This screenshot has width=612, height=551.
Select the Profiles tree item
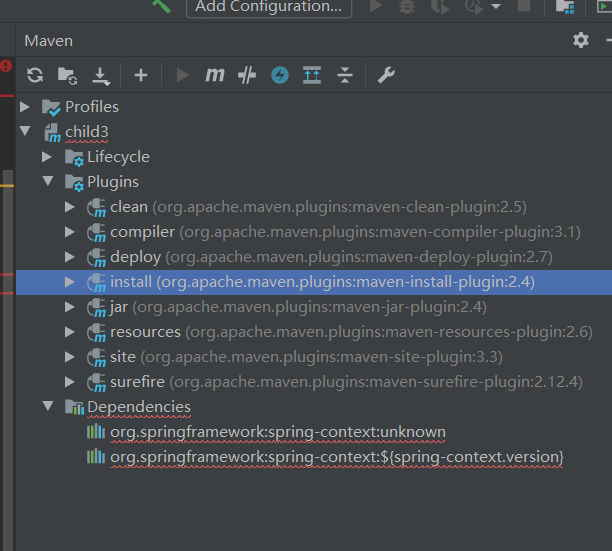(92, 107)
